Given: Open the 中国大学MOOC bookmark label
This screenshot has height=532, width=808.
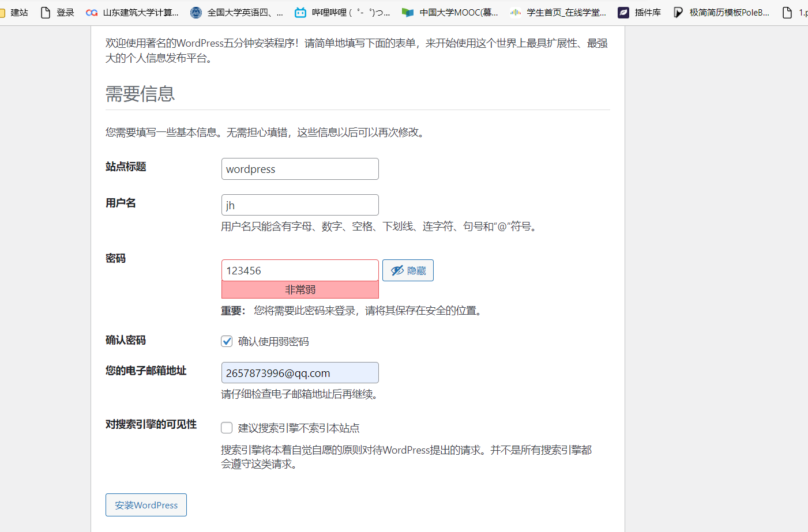Looking at the screenshot, I should click(x=459, y=12).
